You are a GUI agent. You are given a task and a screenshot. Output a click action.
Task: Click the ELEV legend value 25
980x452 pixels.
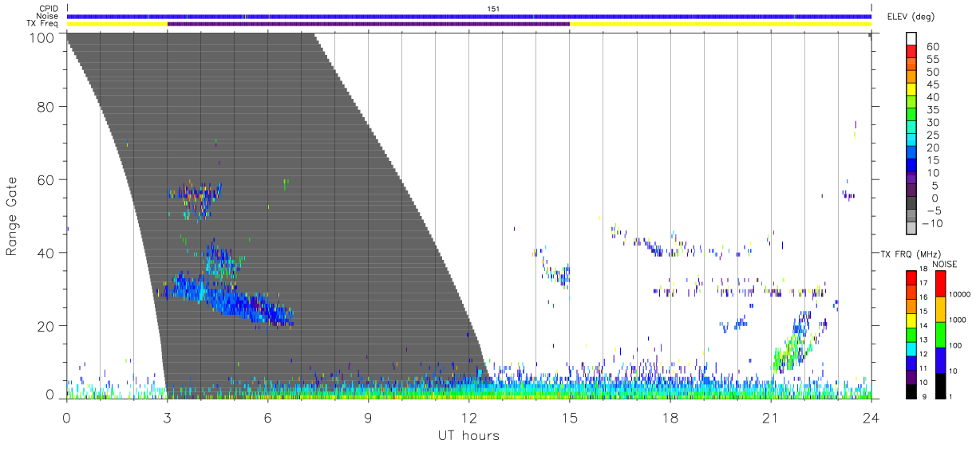click(931, 136)
